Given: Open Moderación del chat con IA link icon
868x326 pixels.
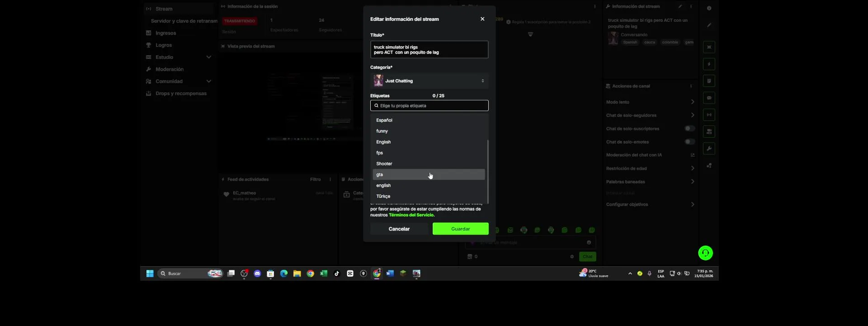Looking at the screenshot, I should pyautogui.click(x=692, y=155).
